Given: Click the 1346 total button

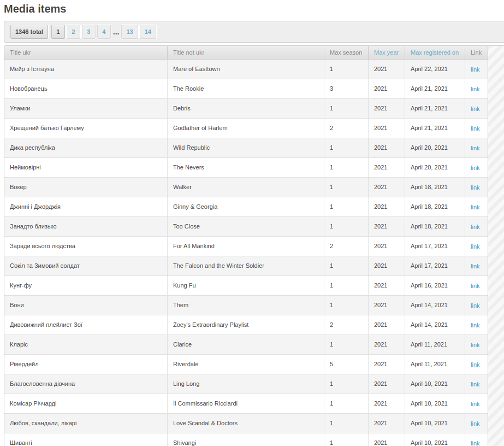Looking at the screenshot, I should tap(29, 32).
